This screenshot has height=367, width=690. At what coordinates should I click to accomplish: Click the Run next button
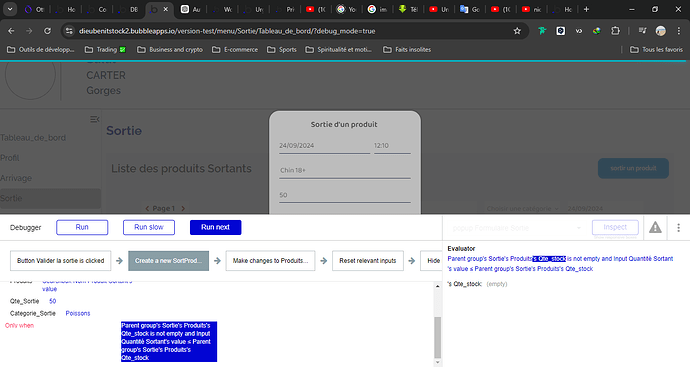click(x=216, y=228)
